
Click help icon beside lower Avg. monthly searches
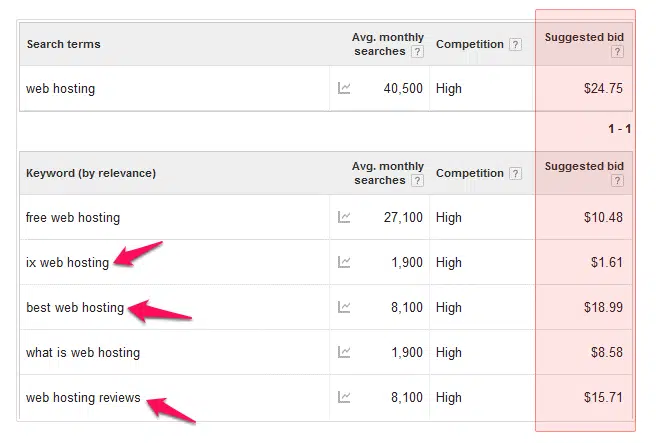click(417, 180)
